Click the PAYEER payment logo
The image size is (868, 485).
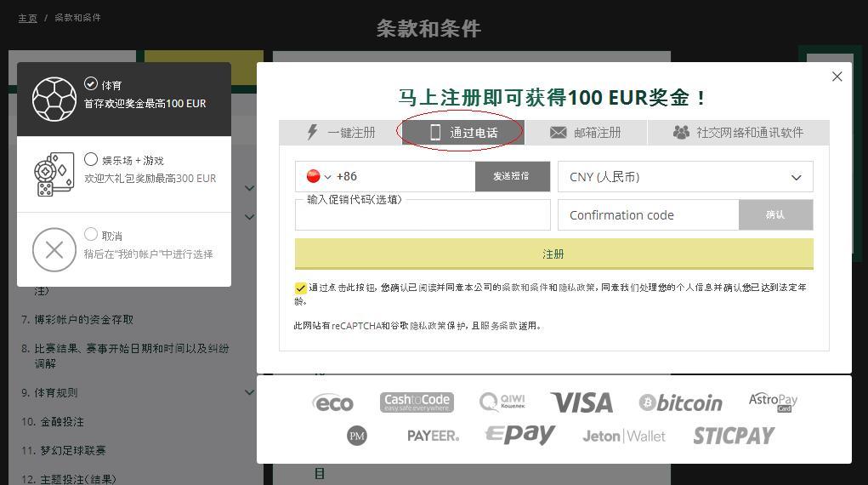(x=433, y=436)
